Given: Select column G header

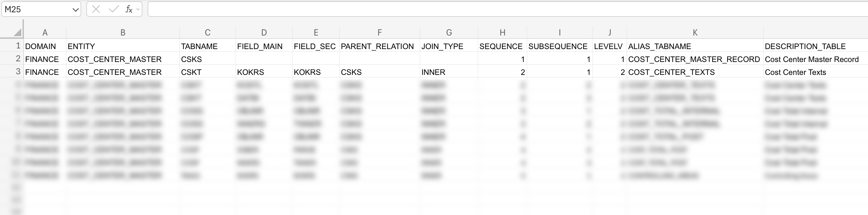Looking at the screenshot, I should (449, 32).
